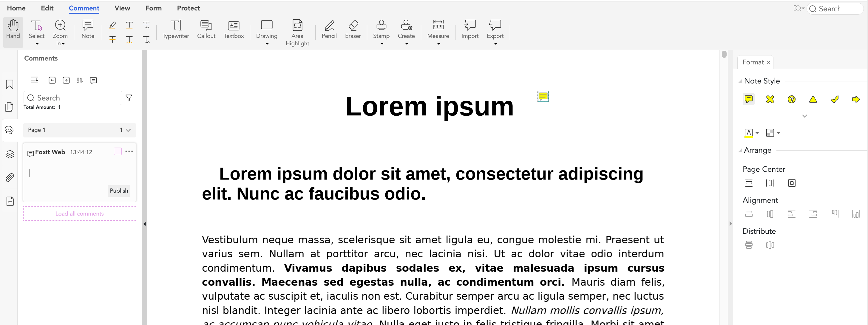Open the Measure dropdown
This screenshot has width=868, height=325.
(438, 44)
